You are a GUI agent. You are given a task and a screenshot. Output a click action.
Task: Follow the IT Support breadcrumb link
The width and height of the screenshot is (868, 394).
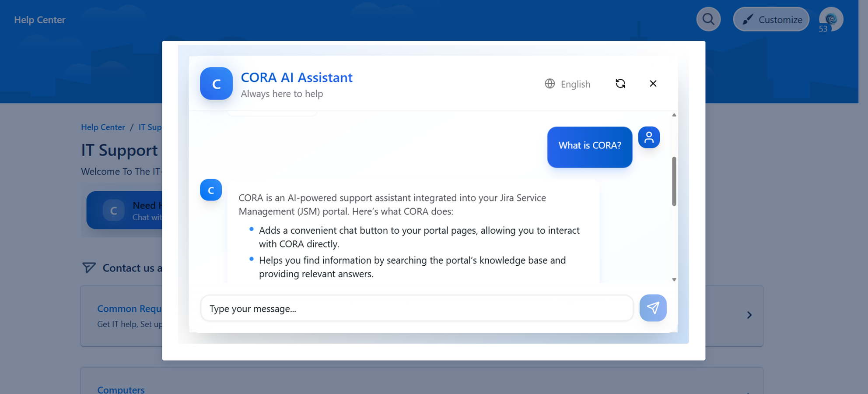pyautogui.click(x=150, y=127)
